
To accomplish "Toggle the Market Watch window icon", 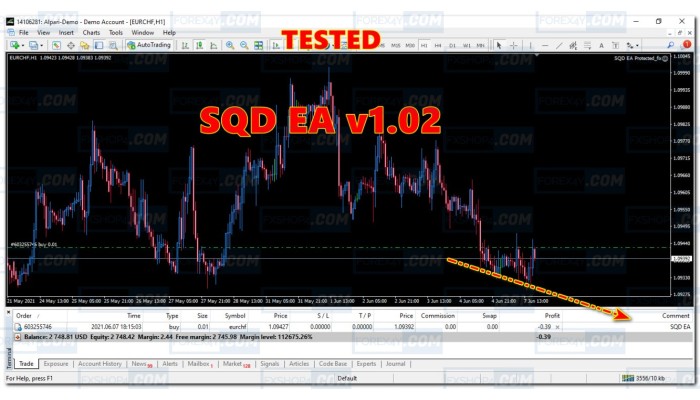I will point(56,45).
